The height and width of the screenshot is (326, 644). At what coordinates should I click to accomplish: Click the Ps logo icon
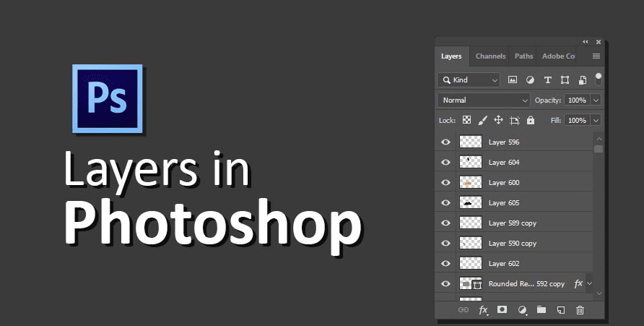[108, 98]
